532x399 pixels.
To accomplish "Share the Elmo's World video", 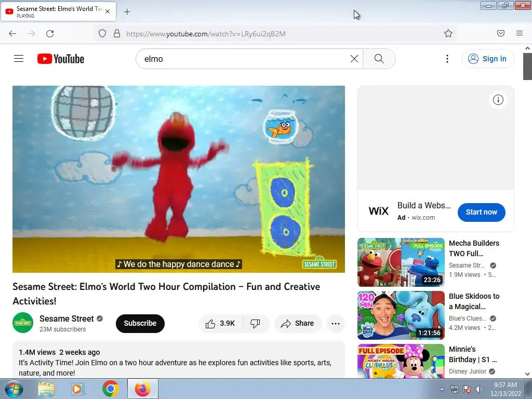I will coord(298,323).
